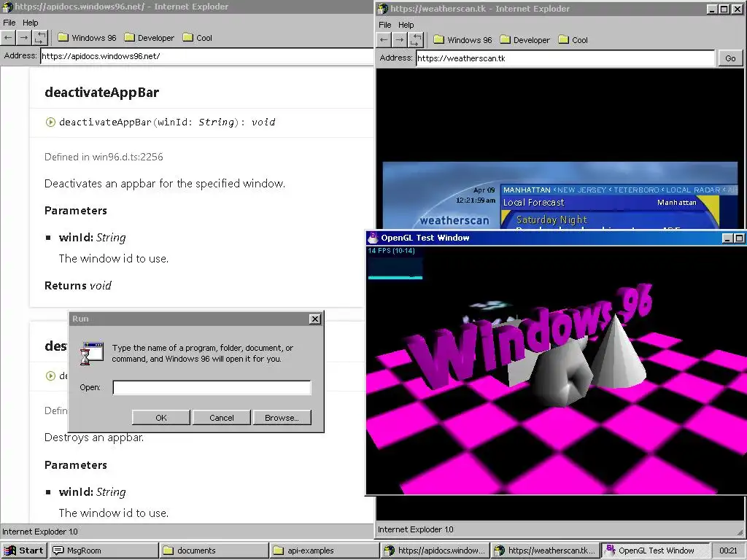Open Developer bookmark folder in weatherscan window
This screenshot has height=560, width=747.
pos(525,40)
